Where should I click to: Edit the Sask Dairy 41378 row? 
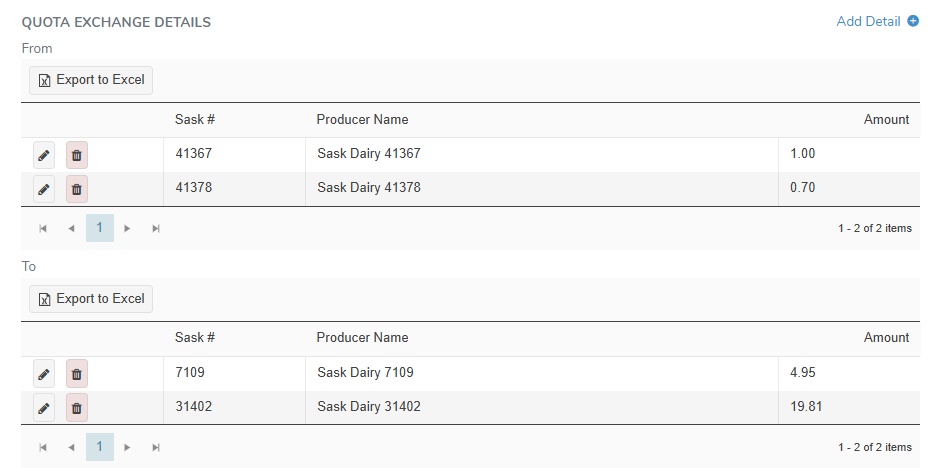coord(44,188)
